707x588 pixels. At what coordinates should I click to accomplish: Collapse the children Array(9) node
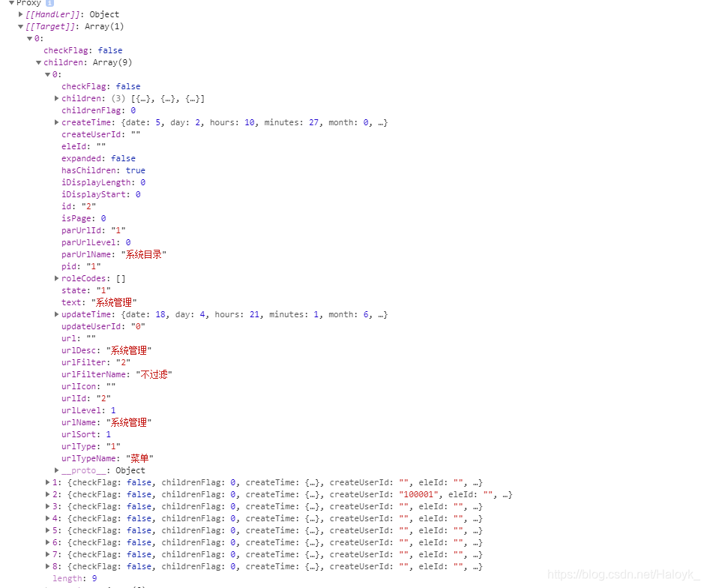point(39,63)
